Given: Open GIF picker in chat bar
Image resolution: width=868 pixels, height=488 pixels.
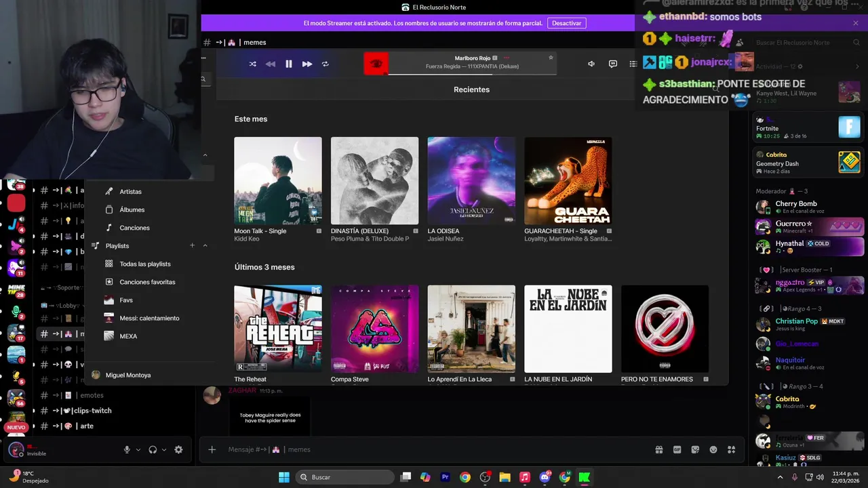Looking at the screenshot, I should click(677, 449).
